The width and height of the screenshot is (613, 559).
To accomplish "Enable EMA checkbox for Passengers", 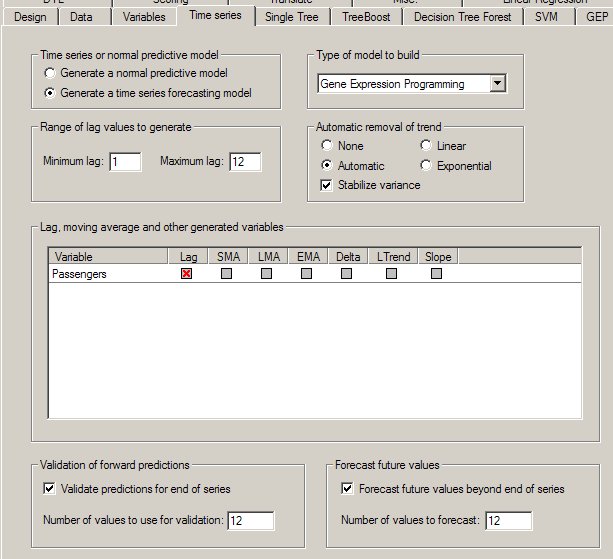I will 306,274.
